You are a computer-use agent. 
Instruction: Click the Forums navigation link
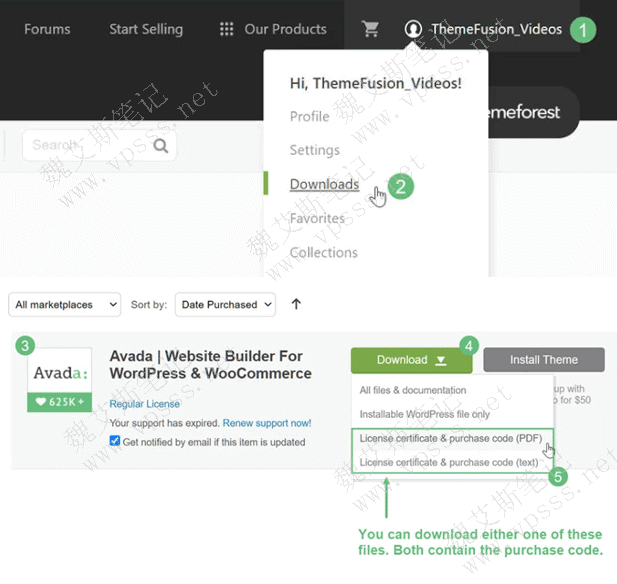47,29
